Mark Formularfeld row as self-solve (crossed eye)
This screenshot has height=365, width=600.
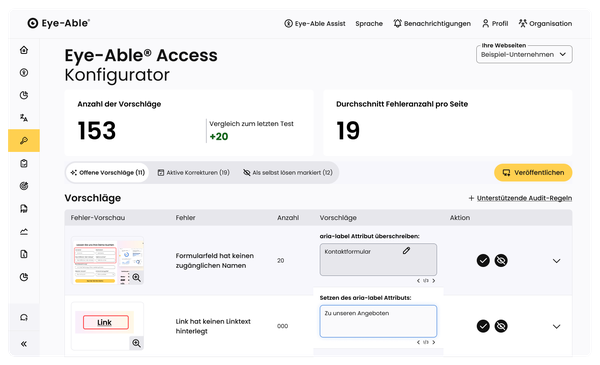[x=501, y=261]
